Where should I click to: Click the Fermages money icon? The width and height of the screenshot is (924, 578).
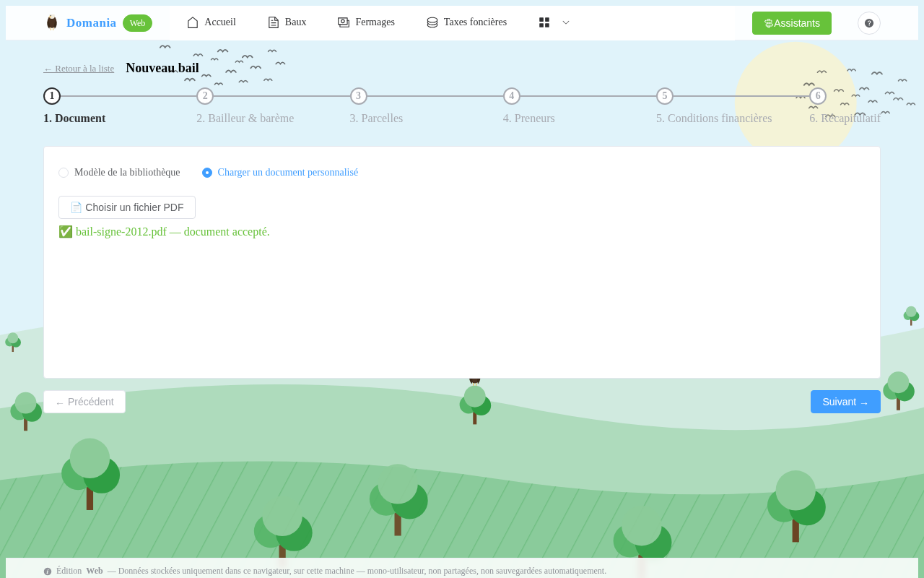344,22
